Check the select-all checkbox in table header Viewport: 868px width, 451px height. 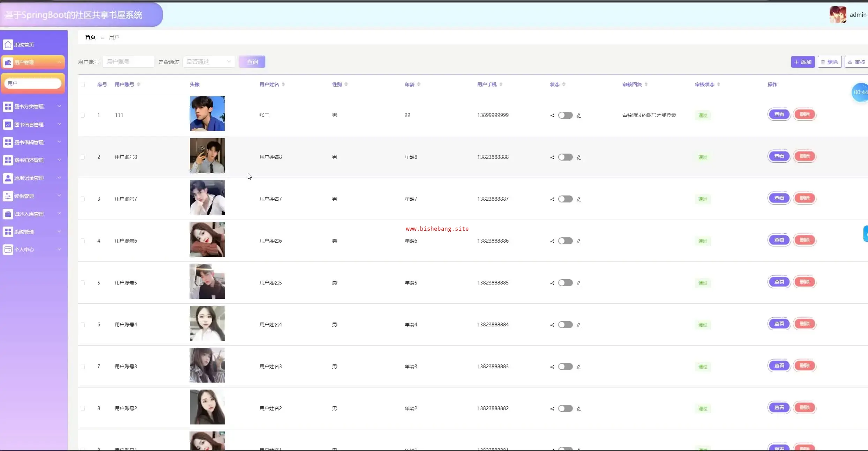[82, 84]
